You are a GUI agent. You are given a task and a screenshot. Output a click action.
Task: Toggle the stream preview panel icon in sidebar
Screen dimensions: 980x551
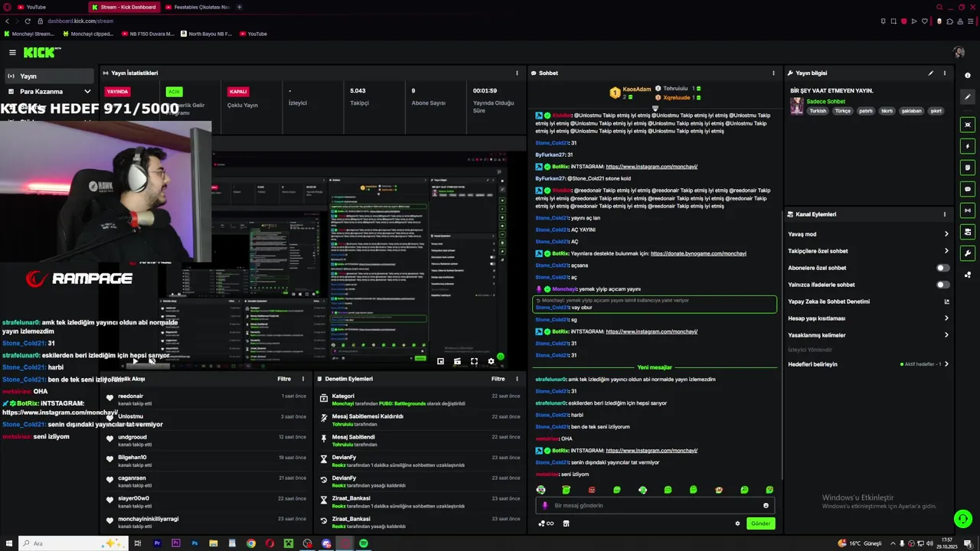coord(968,125)
